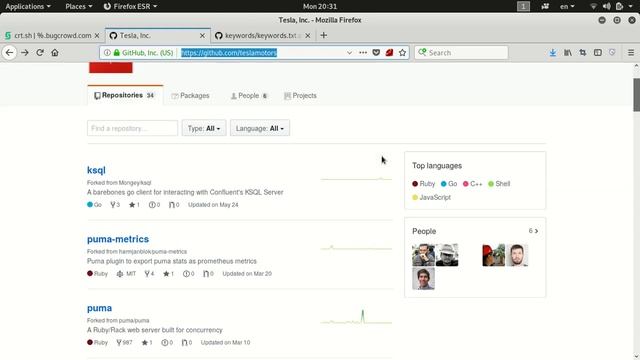Viewport: 640px width, 360px height.
Task: Open the Firefox home page icon
Action: 55,53
